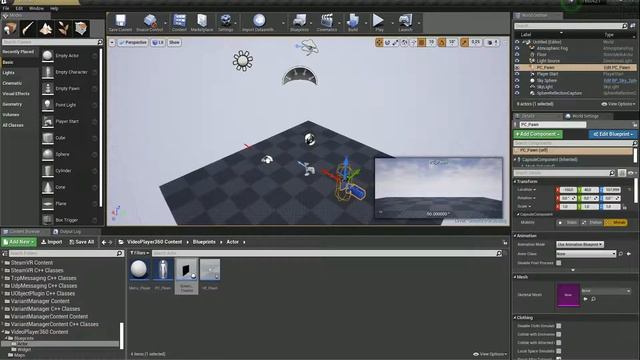
Task: Click Import in Content Browser
Action: [x=51, y=242]
